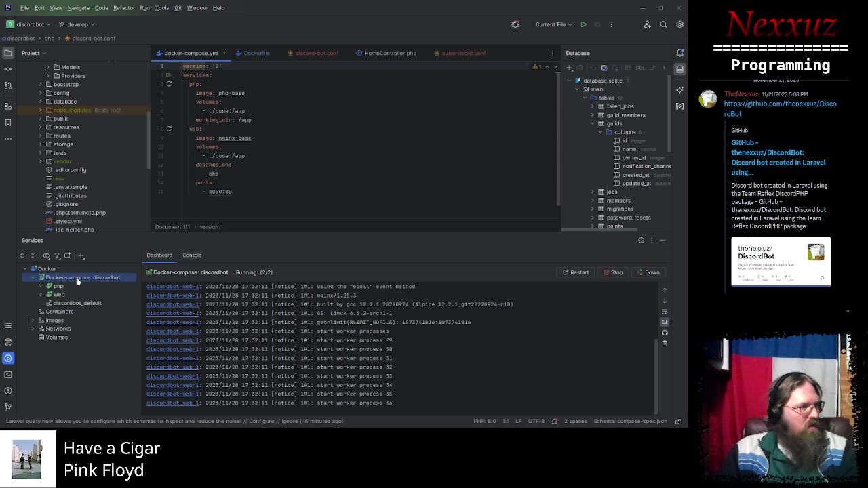The width and height of the screenshot is (868, 488).
Task: Open the Refactor menu
Action: click(124, 8)
